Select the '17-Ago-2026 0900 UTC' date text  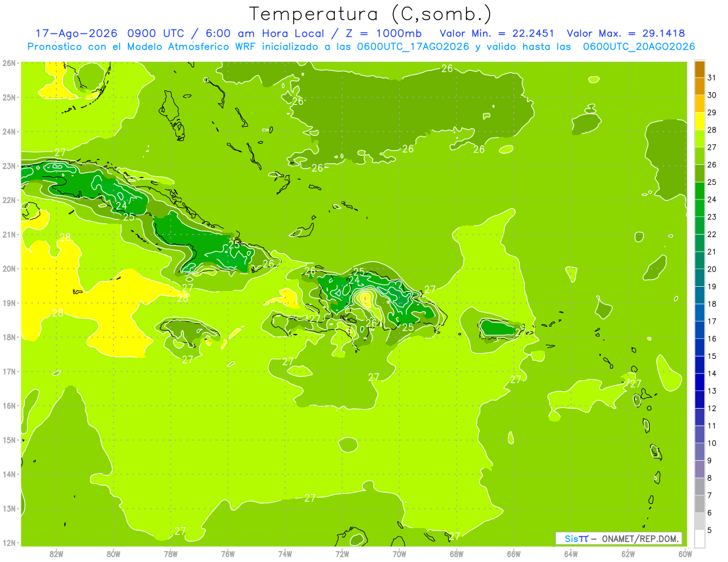click(x=110, y=33)
